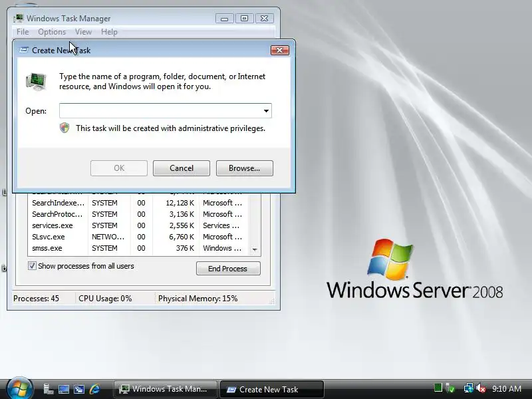This screenshot has width=532, height=399.
Task: Click the disabled OK button
Action: 119,168
